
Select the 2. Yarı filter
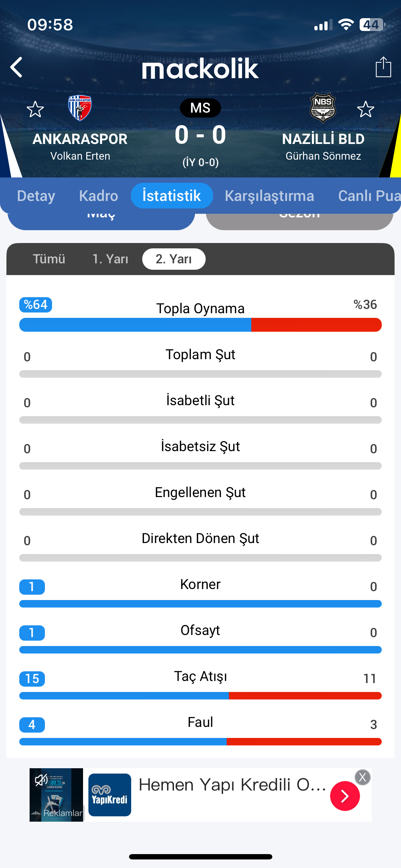174,259
